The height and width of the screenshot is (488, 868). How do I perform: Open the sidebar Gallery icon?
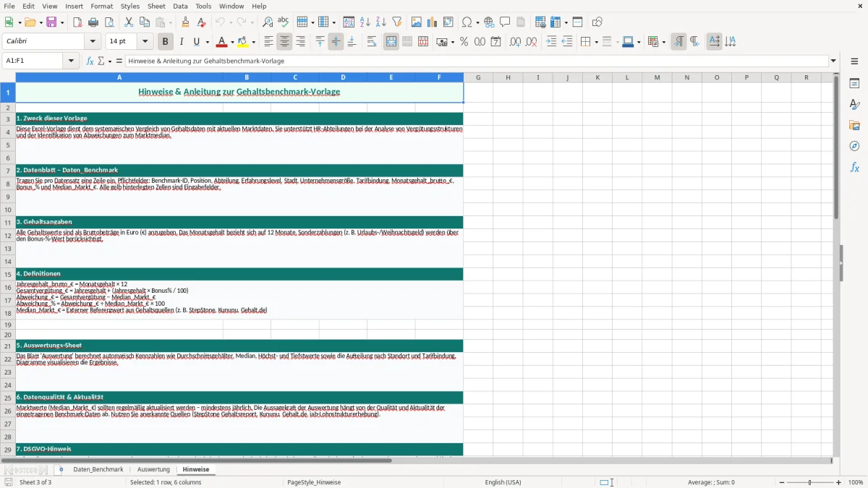tap(854, 125)
